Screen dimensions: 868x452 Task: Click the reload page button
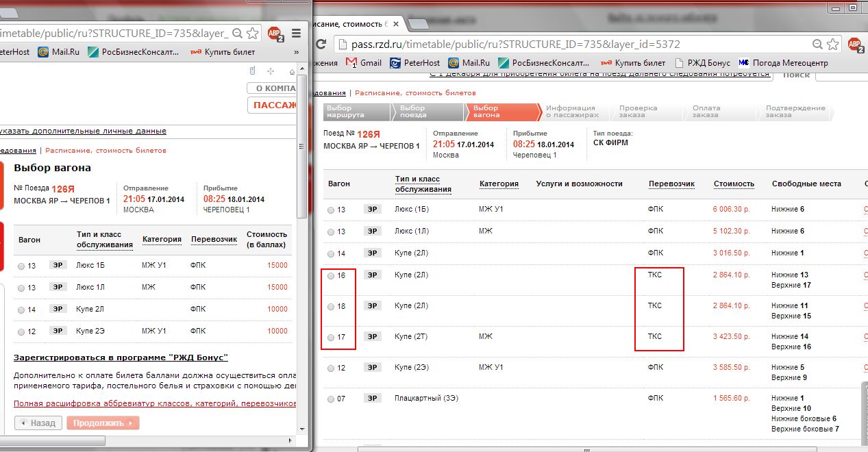320,45
